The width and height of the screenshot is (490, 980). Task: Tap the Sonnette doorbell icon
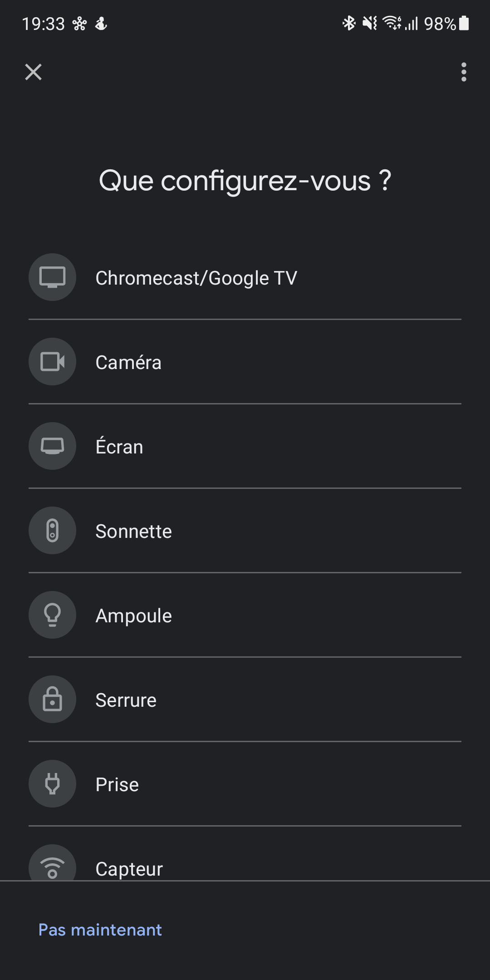(52, 531)
